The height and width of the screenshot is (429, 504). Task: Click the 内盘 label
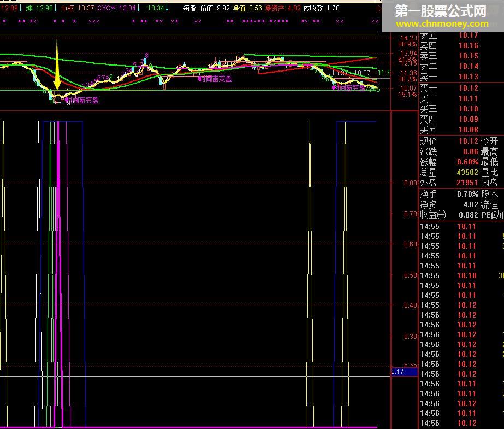click(490, 183)
